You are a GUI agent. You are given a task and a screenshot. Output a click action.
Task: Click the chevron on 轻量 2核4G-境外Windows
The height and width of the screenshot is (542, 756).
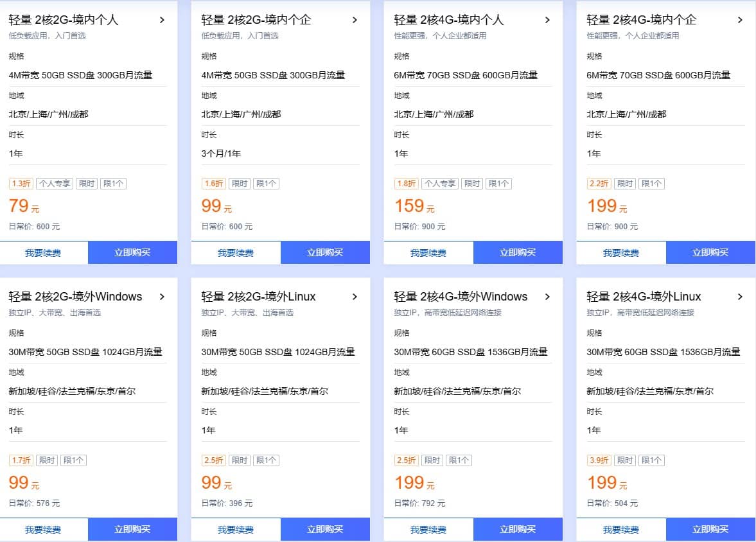(x=547, y=297)
